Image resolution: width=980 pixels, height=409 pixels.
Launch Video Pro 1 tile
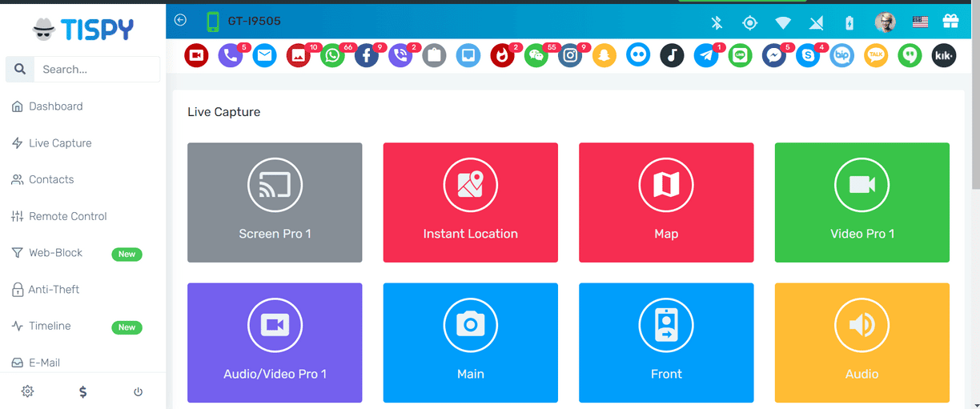[862, 202]
